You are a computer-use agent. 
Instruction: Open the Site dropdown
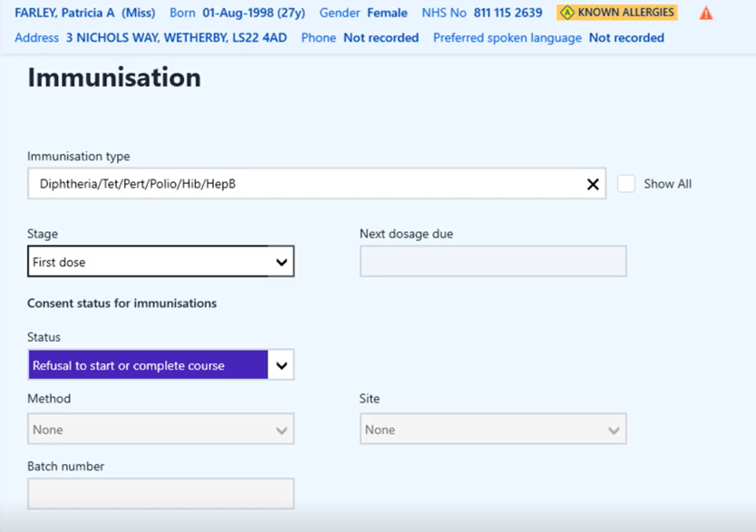click(493, 429)
